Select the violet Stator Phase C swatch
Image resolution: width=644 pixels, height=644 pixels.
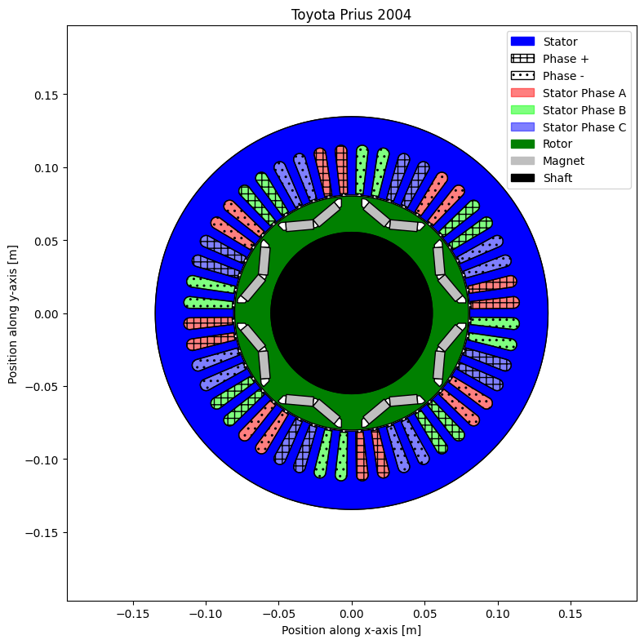pos(522,127)
